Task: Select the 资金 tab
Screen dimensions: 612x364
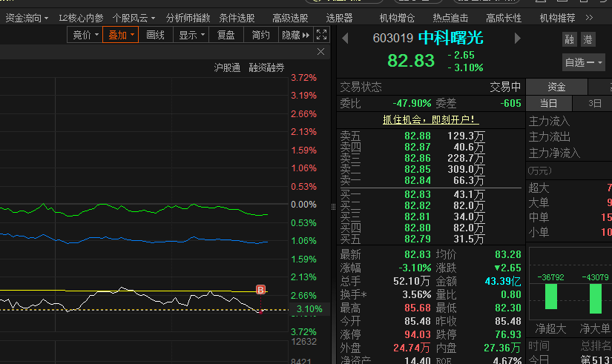Action: (556, 87)
